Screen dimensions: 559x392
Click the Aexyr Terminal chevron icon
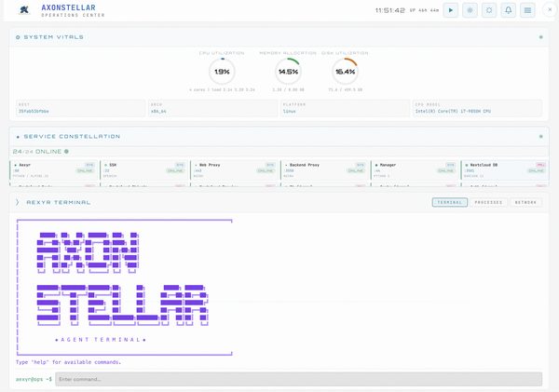(x=17, y=202)
